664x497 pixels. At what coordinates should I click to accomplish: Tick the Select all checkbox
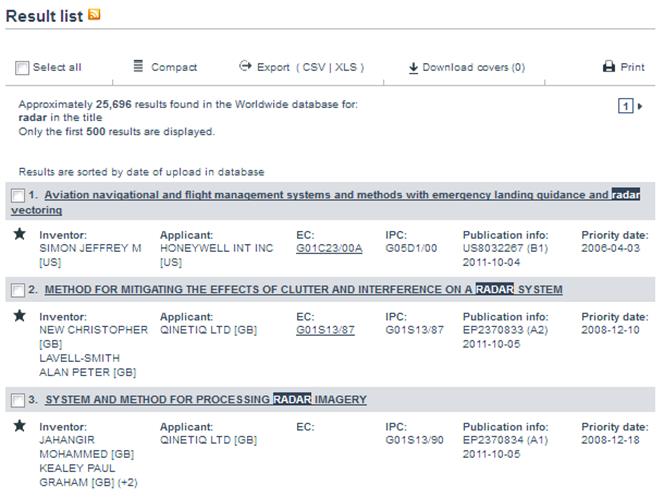point(22,68)
